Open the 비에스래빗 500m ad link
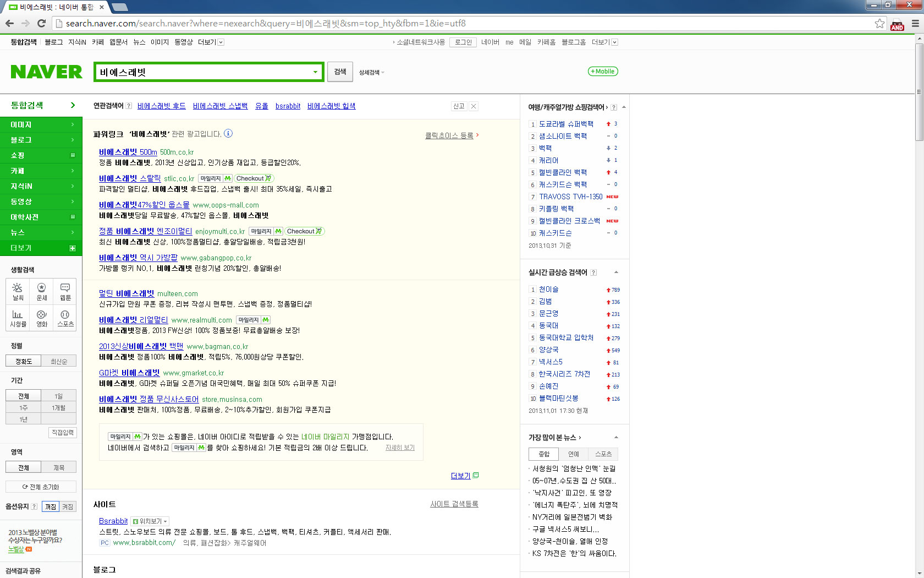The image size is (924, 578). [x=128, y=152]
